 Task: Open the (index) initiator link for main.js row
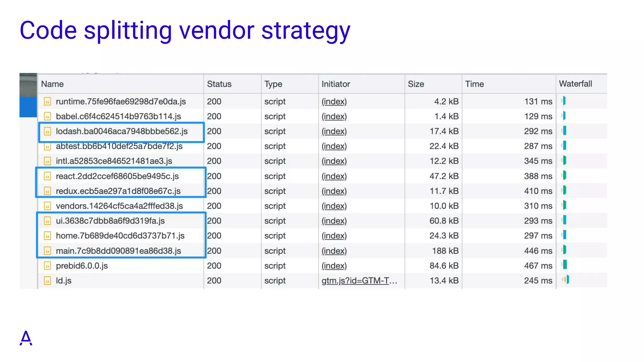coord(334,251)
